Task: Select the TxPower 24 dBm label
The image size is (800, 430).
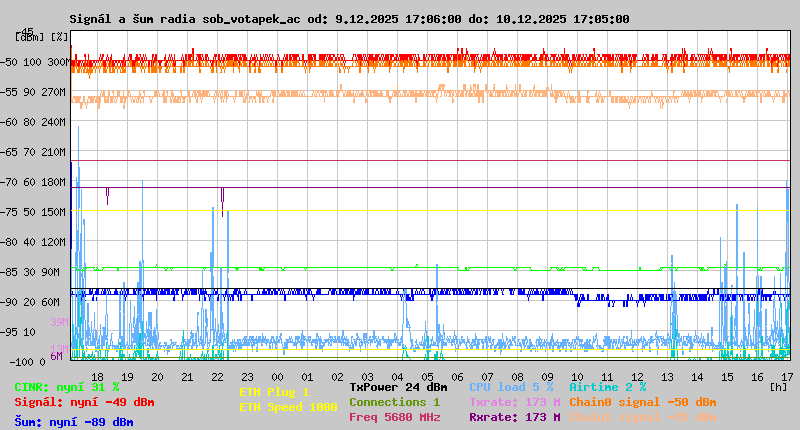Action: pyautogui.click(x=398, y=387)
